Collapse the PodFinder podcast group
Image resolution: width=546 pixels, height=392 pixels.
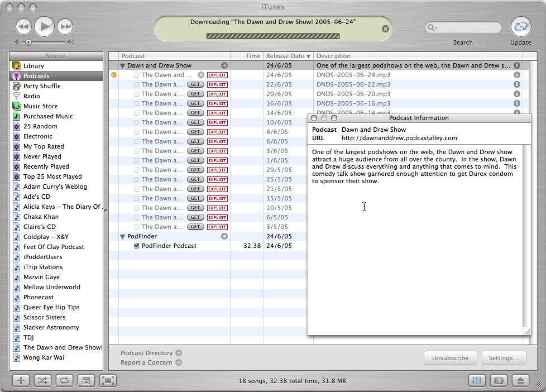coord(122,236)
